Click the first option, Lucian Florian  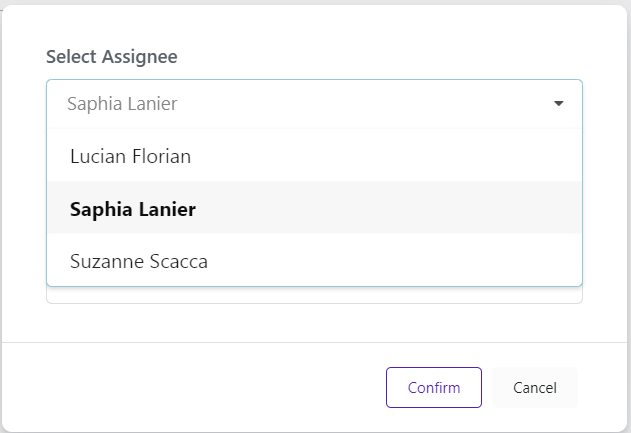[130, 156]
